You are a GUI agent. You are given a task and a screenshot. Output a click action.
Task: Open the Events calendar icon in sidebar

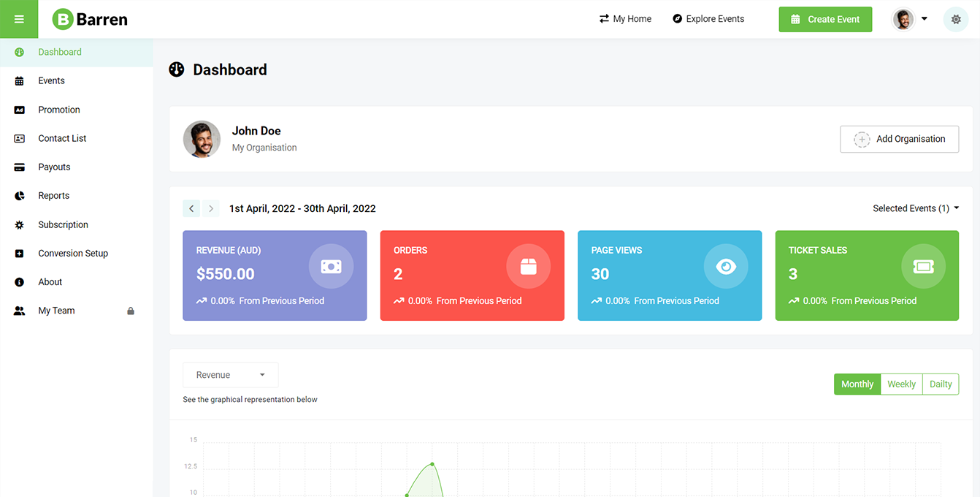click(x=20, y=81)
